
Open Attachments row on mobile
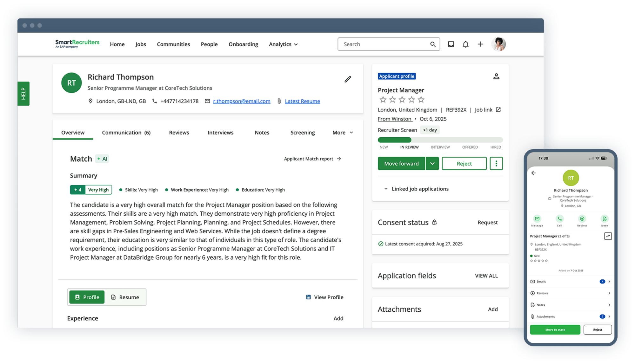click(x=571, y=316)
